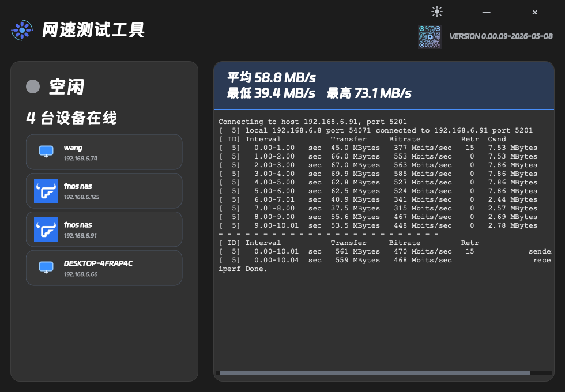The height and width of the screenshot is (392, 565).
Task: Click the IP address 192.168.6.74
Action: (x=81, y=158)
